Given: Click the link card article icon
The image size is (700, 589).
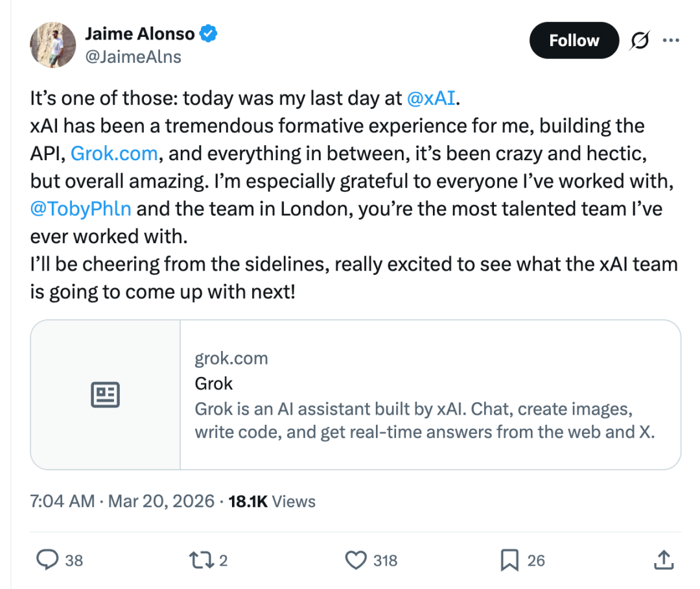Looking at the screenshot, I should 105,394.
